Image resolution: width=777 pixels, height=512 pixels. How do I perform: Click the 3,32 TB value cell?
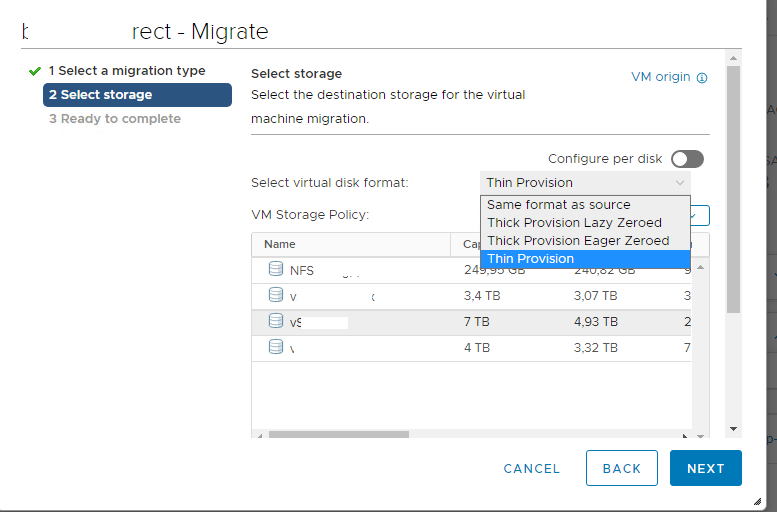(596, 347)
